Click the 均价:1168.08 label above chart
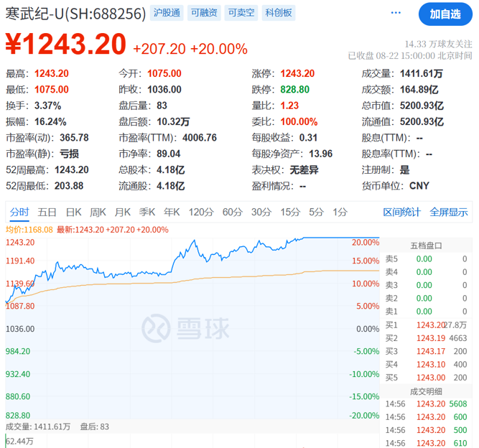 tap(29, 230)
